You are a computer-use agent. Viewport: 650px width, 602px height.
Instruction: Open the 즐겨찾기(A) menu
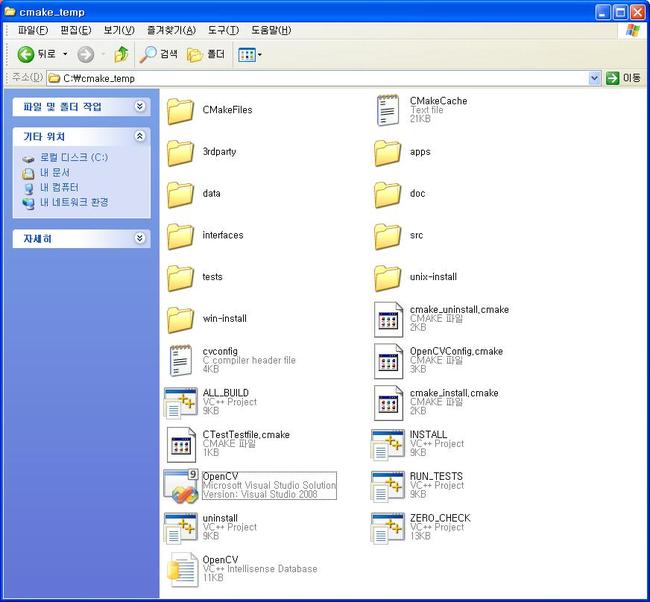point(171,30)
